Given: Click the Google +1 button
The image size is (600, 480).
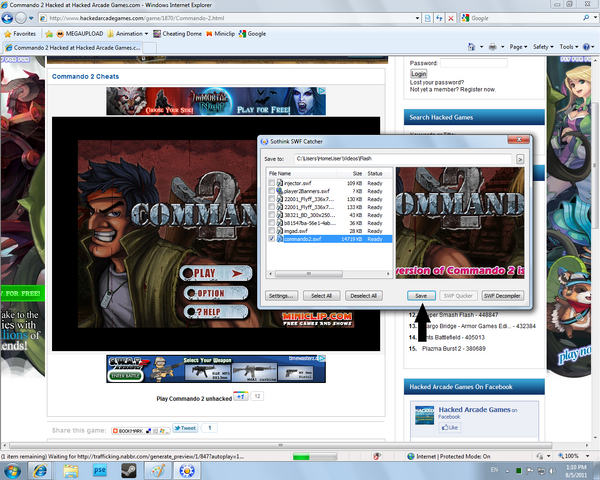Looking at the screenshot, I should click(x=240, y=396).
